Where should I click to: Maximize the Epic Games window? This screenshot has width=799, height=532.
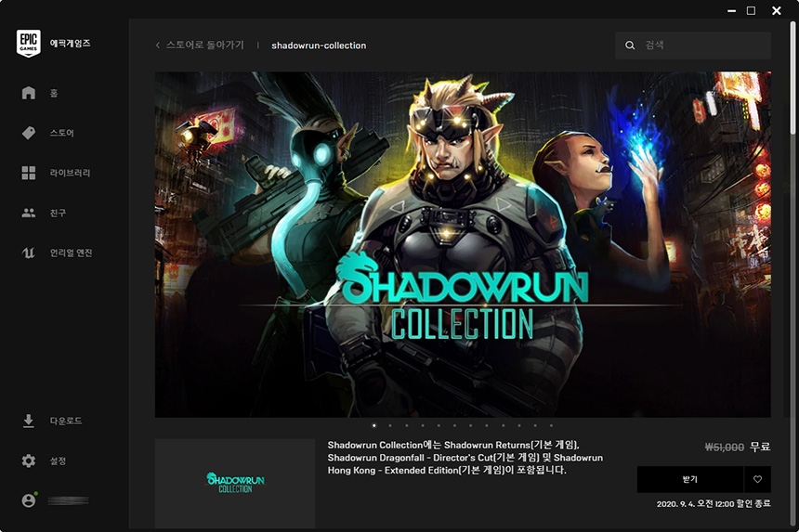pos(751,11)
